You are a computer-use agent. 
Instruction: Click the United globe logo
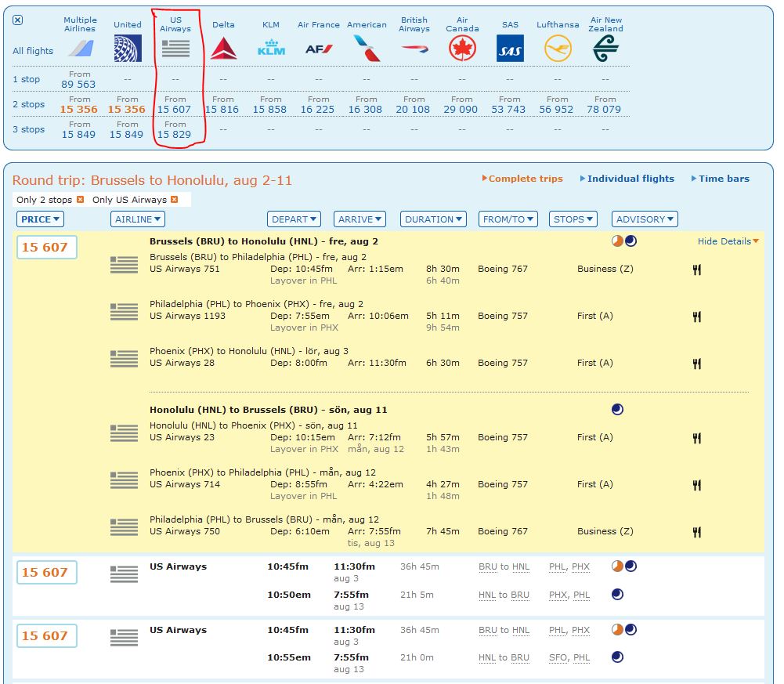pyautogui.click(x=128, y=49)
